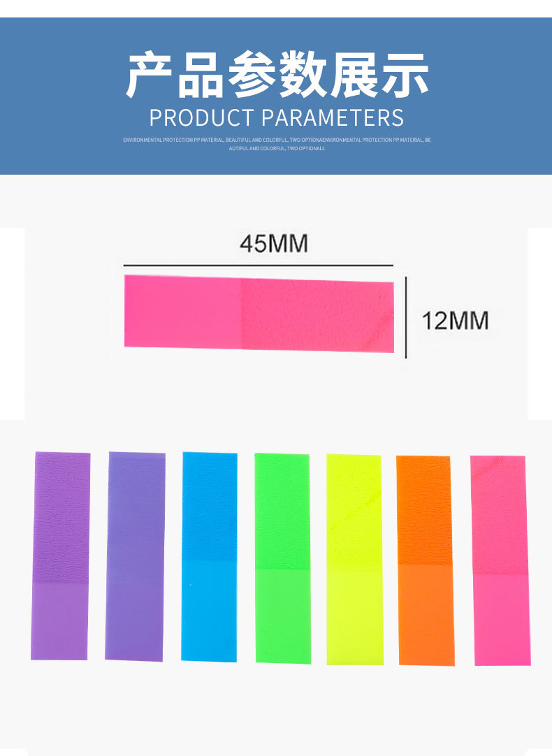Click the horizontal dimension line under 45MM
Screen dimensions: 552x756
[x=259, y=266]
